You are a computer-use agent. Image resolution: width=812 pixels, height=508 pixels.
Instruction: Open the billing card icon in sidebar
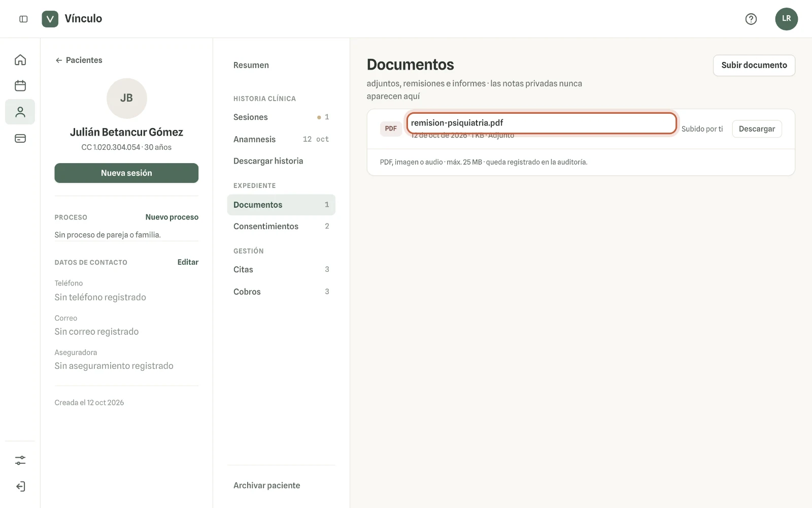tap(20, 138)
